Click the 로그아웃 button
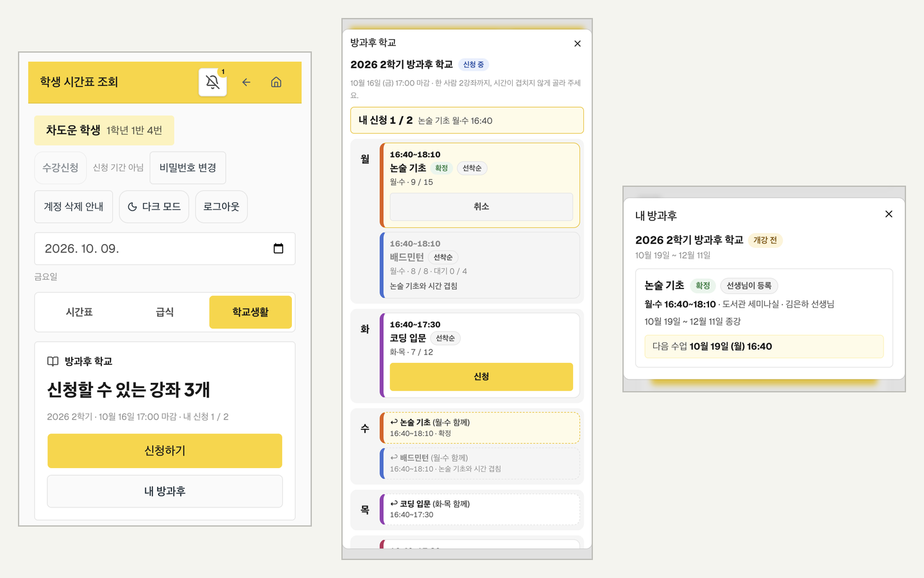The image size is (924, 578). pyautogui.click(x=221, y=207)
